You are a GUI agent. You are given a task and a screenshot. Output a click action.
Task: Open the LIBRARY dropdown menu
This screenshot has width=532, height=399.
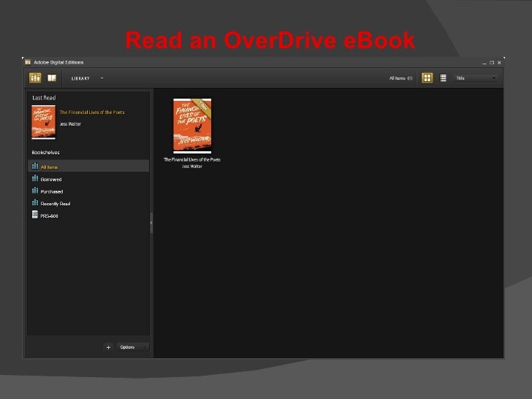pyautogui.click(x=87, y=78)
